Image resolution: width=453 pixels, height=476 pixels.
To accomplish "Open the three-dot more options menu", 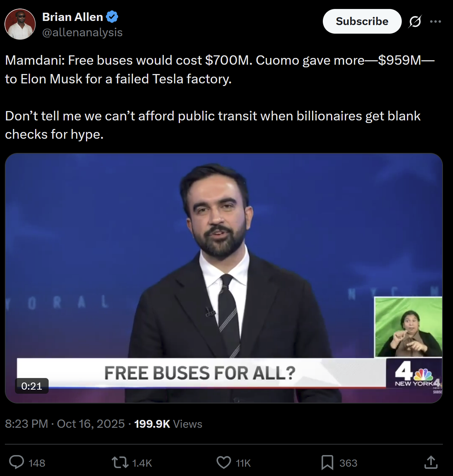I will click(x=435, y=22).
